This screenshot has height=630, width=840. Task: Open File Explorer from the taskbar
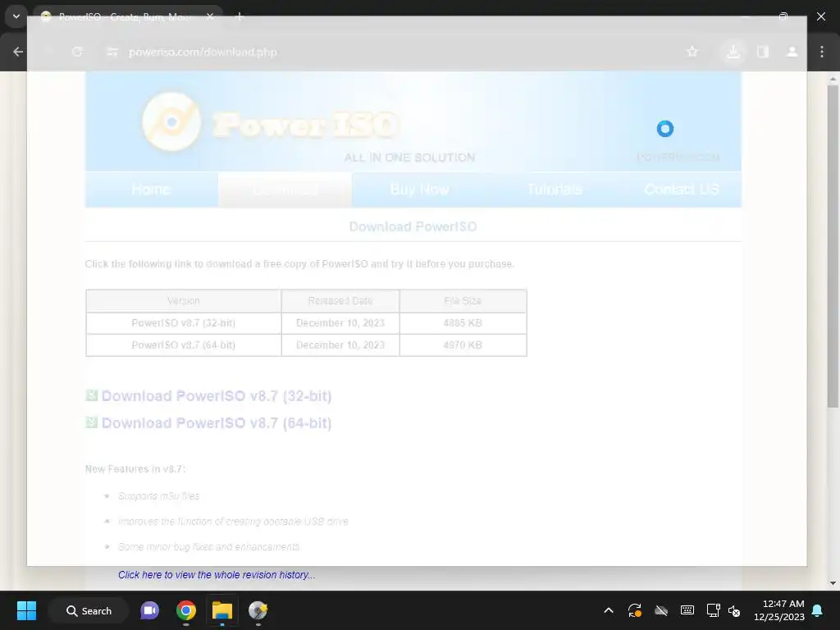[221, 610]
